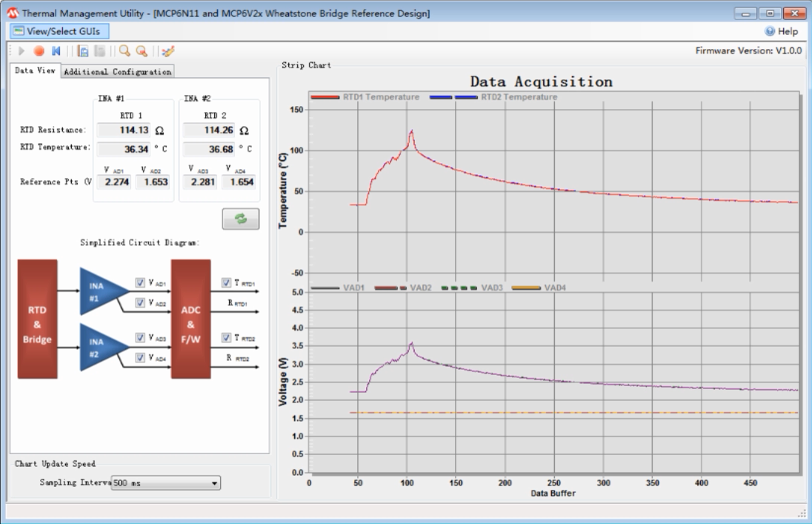The height and width of the screenshot is (524, 812).
Task: Click the VAD3 value field 2.281
Action: pos(201,182)
